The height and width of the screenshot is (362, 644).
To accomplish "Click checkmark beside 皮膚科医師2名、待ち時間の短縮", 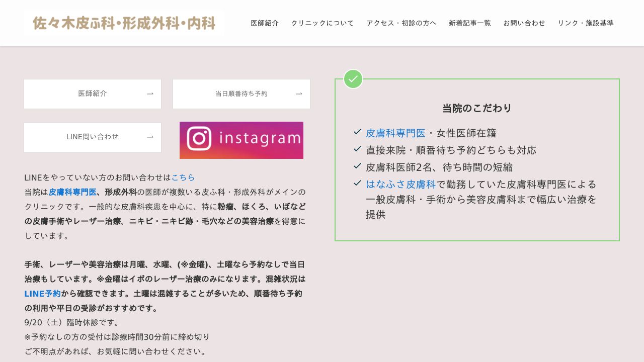I will (x=357, y=166).
